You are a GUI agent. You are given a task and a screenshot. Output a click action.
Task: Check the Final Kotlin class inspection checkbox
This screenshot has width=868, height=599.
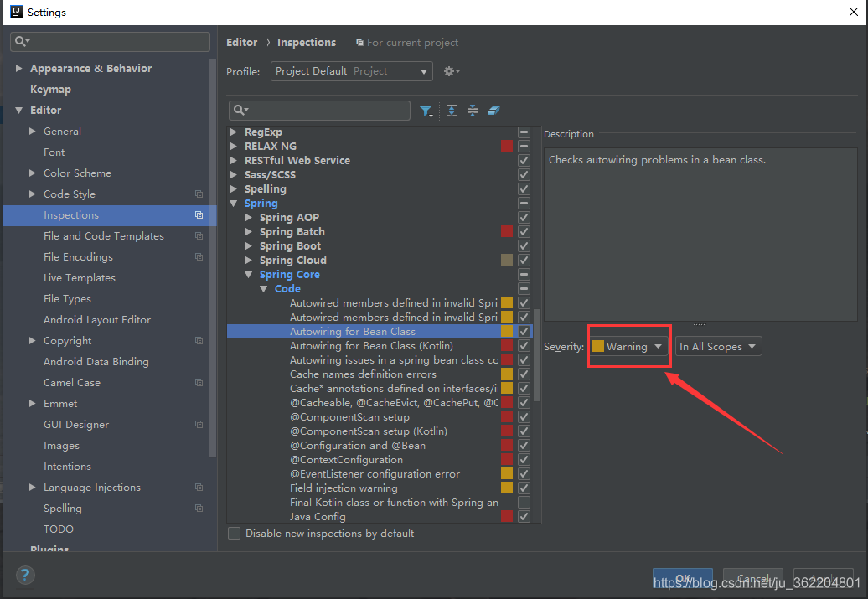point(524,503)
